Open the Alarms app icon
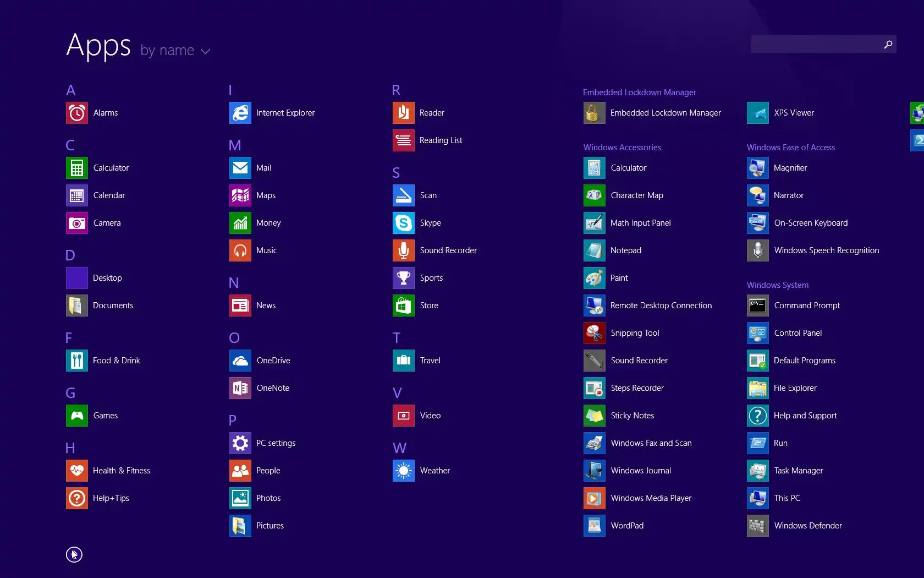This screenshot has width=924, height=578. pos(77,113)
